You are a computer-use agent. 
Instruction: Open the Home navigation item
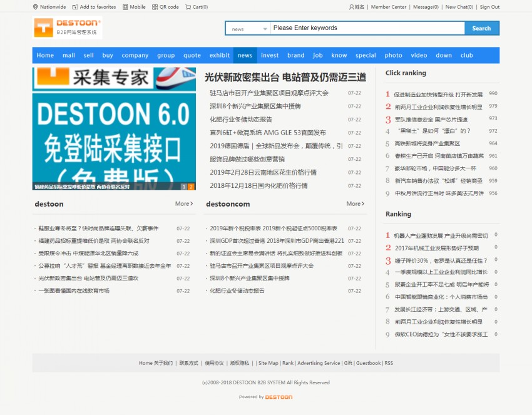[45, 55]
